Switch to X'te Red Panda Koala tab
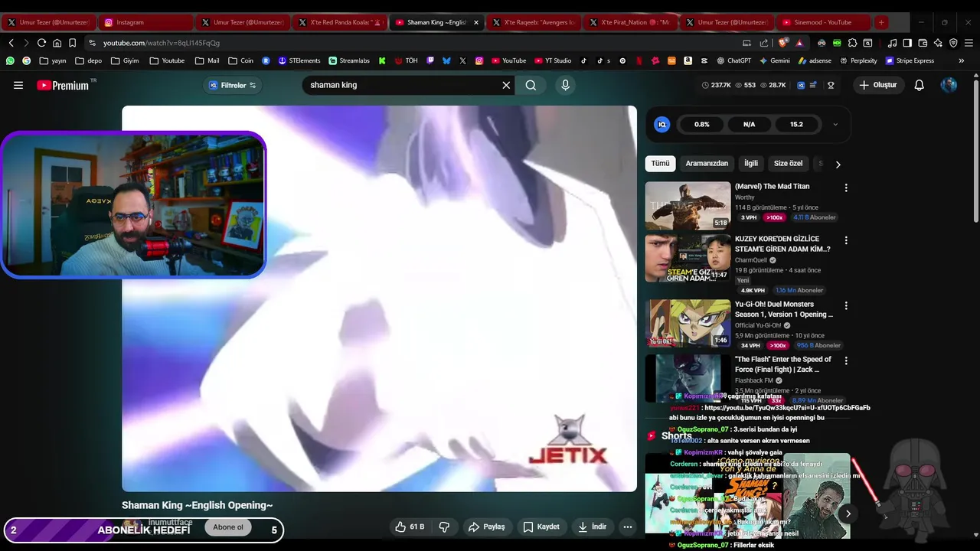This screenshot has height=551, width=980. click(x=338, y=22)
